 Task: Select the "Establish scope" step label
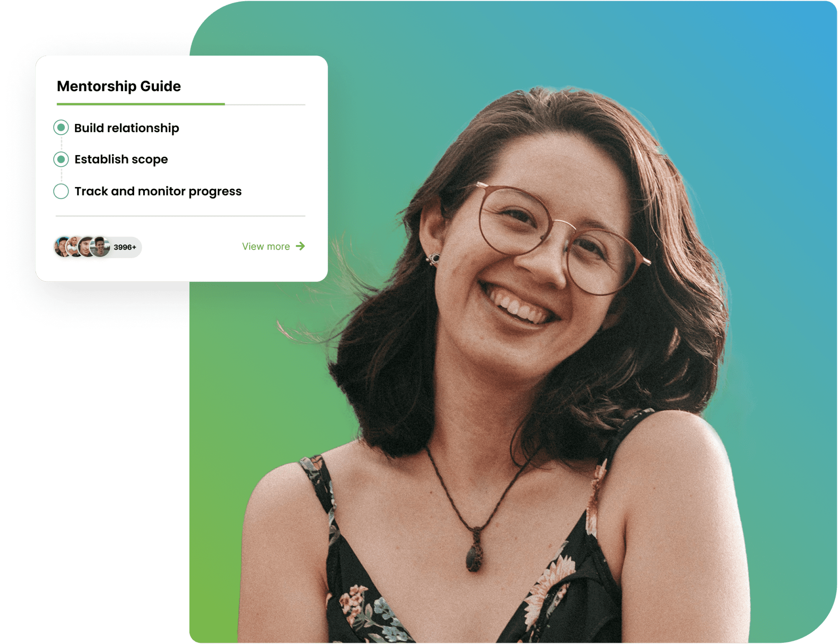[x=120, y=159]
